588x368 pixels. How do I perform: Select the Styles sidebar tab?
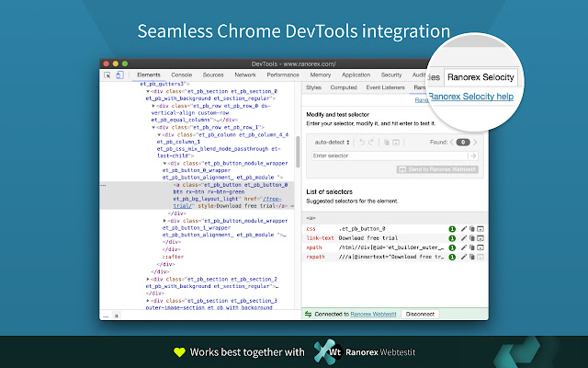tap(313, 87)
